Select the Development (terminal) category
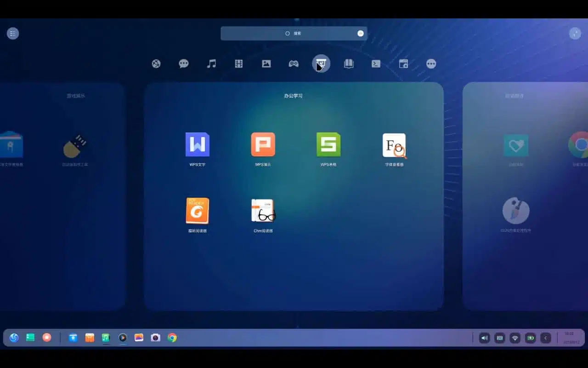The height and width of the screenshot is (368, 588). pyautogui.click(x=376, y=64)
